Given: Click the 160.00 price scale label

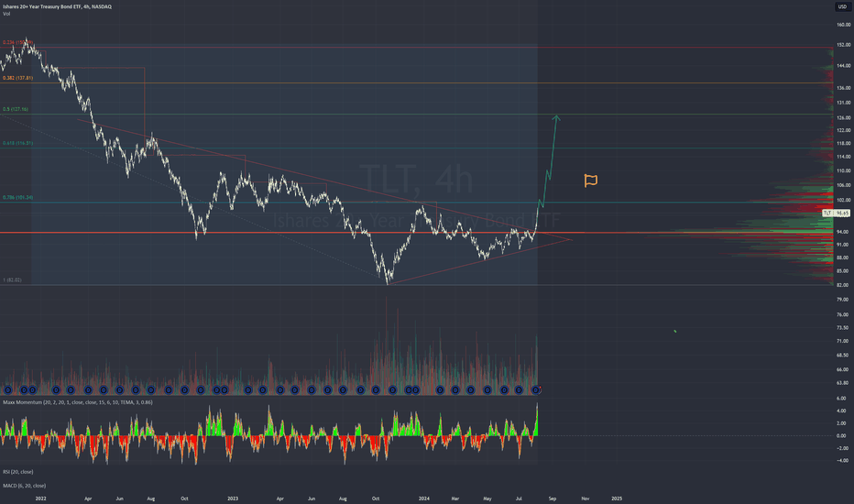Looking at the screenshot, I should point(844,25).
